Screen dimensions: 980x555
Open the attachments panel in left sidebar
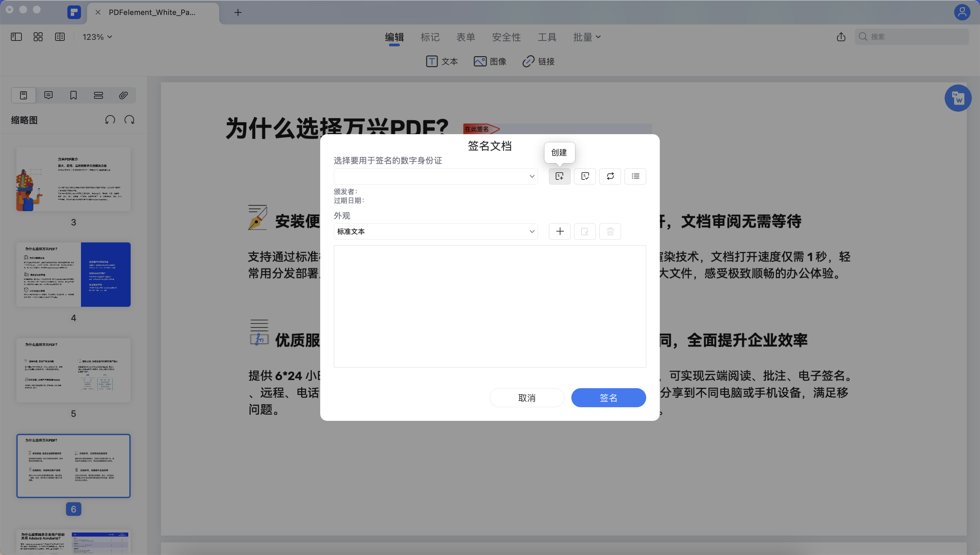coord(123,95)
